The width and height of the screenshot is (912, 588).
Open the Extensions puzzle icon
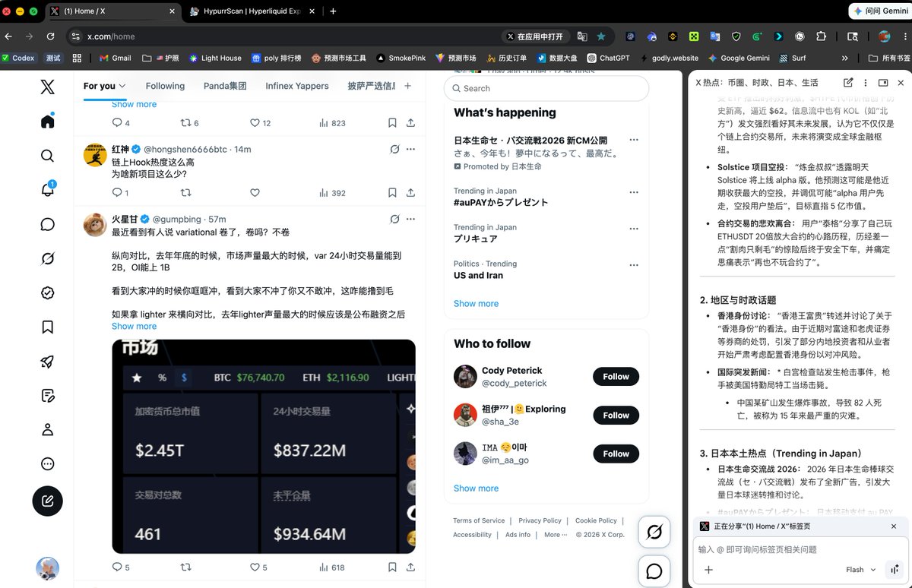point(821,36)
